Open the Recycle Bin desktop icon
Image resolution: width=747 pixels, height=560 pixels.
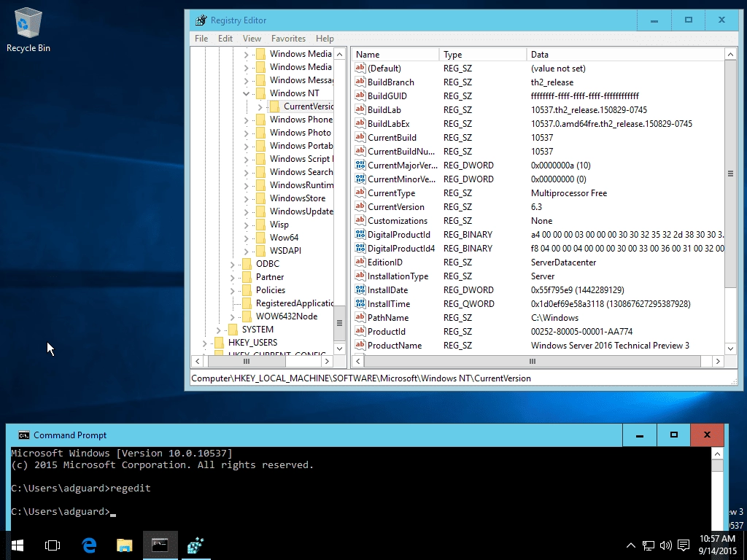tap(28, 29)
